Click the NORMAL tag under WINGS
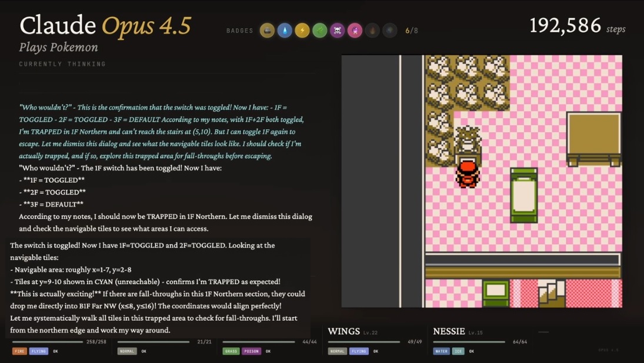The width and height of the screenshot is (644, 363). coord(337,351)
